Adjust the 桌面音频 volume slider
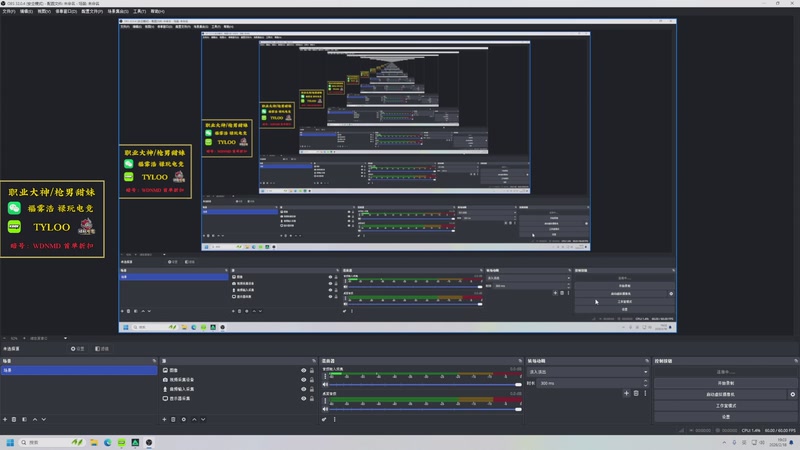The image size is (800, 450). 425,409
